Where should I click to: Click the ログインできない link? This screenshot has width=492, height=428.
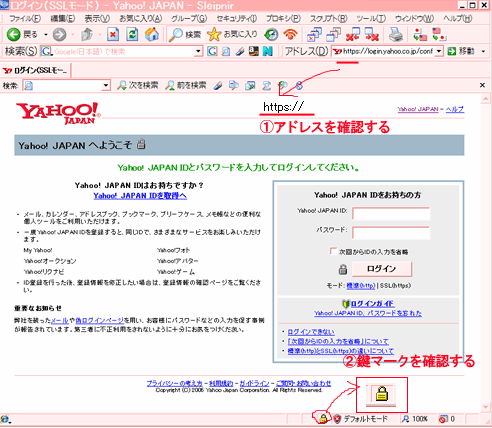(311, 332)
